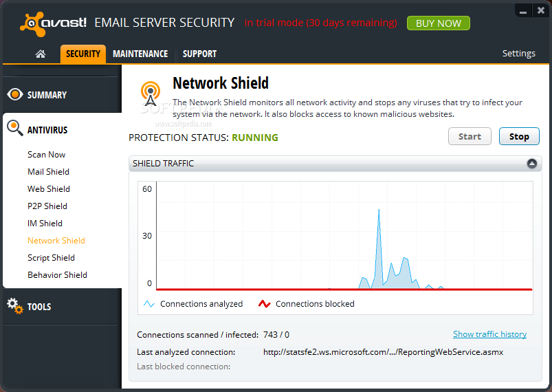This screenshot has width=552, height=392.
Task: Click the Tools gears icon
Action: coord(15,306)
